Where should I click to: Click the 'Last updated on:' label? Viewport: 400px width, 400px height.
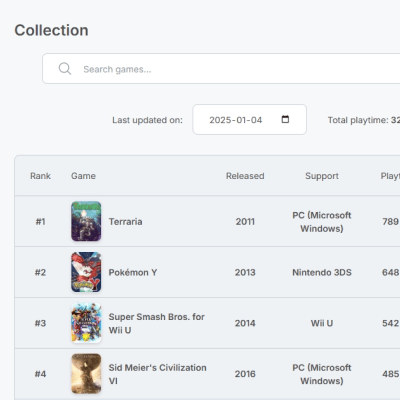[x=147, y=120]
